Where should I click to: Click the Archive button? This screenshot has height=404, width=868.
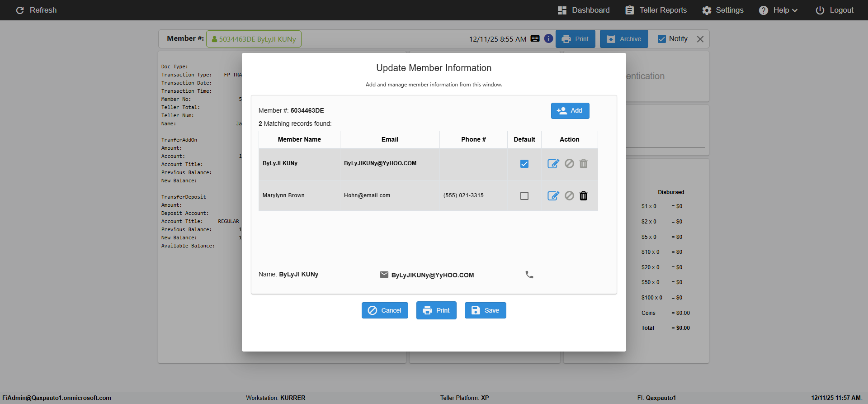click(x=624, y=39)
